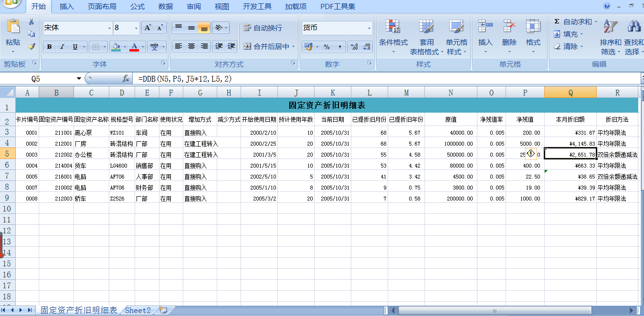The width and height of the screenshot is (644, 316).
Task: Toggle Center horizontal alignment
Action: (x=191, y=46)
